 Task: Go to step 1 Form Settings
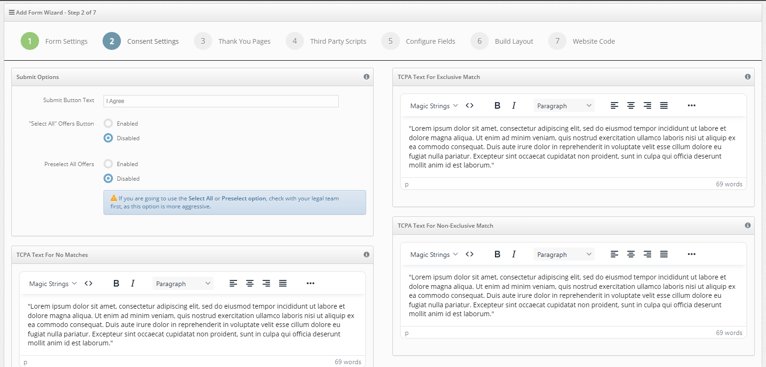pos(54,41)
